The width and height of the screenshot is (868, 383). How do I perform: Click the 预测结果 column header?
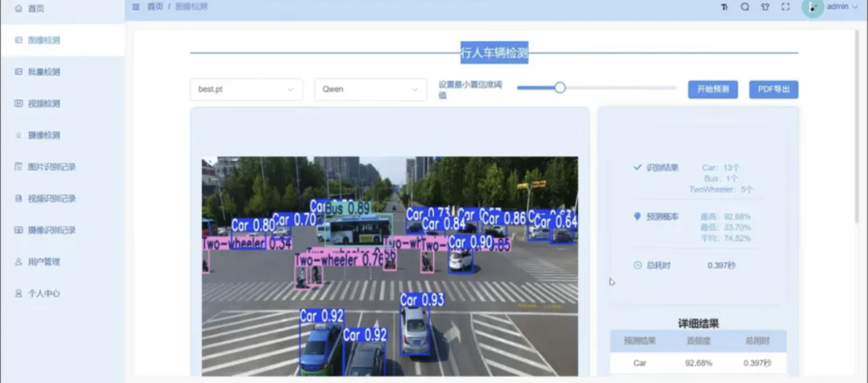639,340
